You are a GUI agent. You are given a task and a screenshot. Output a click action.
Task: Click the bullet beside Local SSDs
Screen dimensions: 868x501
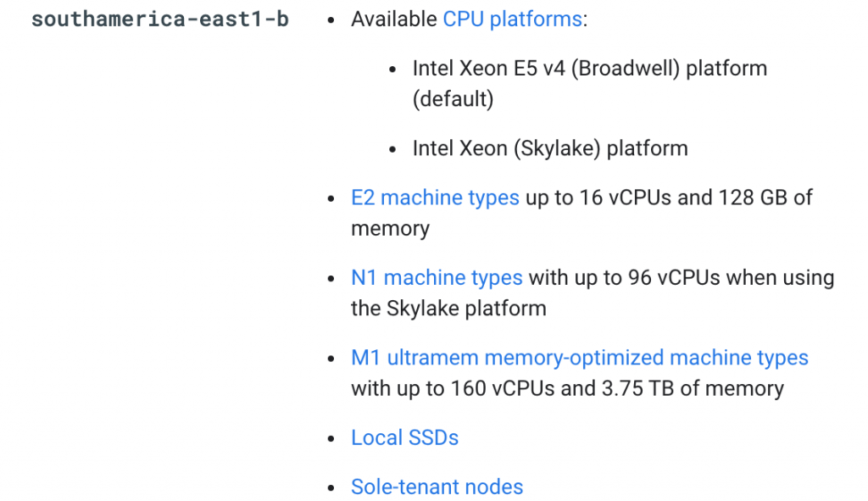click(x=332, y=439)
